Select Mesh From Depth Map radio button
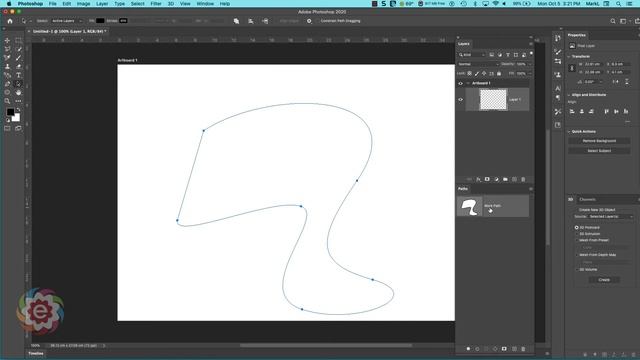Screen dimensions: 640x360 (577, 255)
